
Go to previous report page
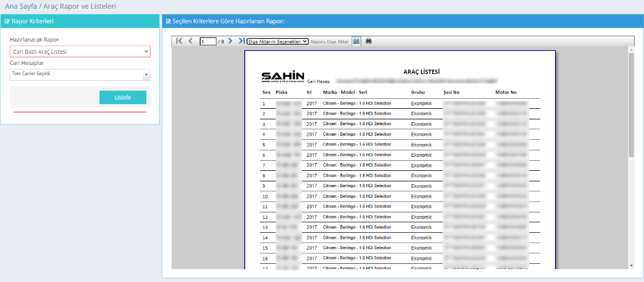[x=191, y=40]
